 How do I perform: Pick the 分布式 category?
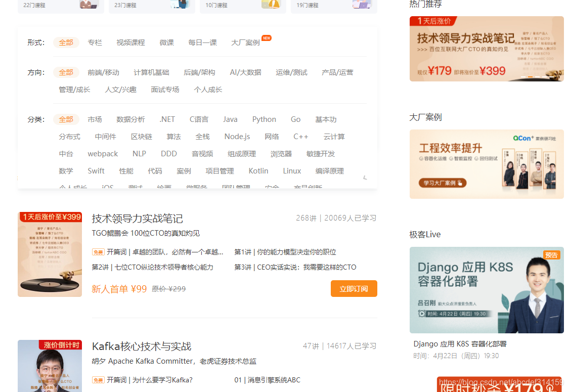pos(70,137)
